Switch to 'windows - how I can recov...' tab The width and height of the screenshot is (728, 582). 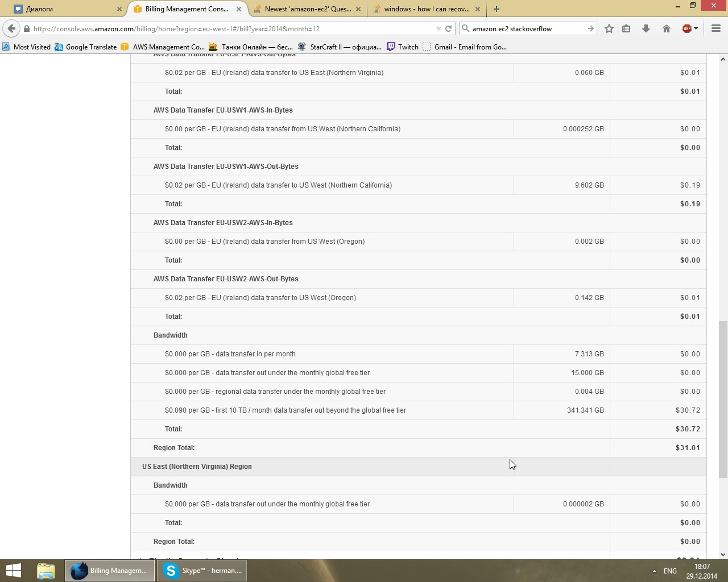click(x=427, y=9)
